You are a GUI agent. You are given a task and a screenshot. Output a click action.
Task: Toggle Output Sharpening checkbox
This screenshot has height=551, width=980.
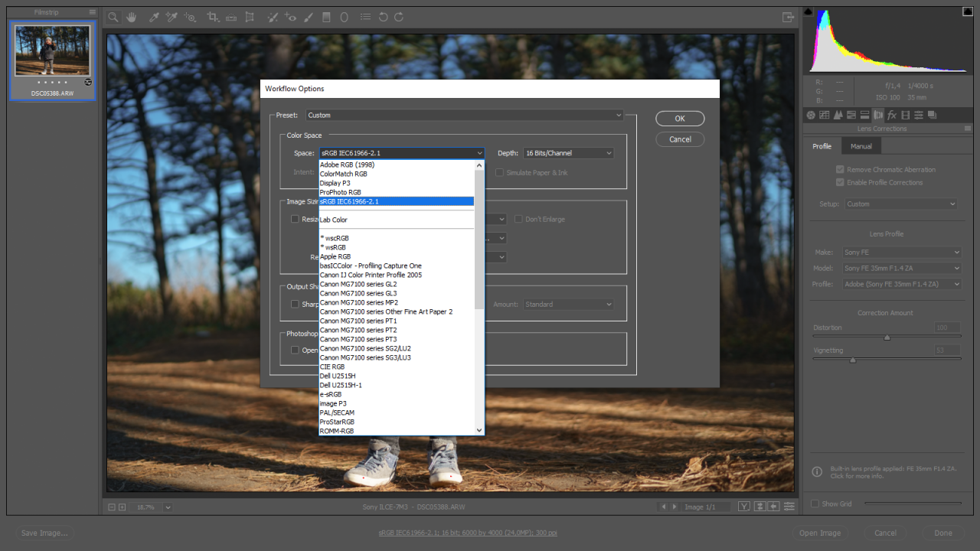pyautogui.click(x=295, y=304)
